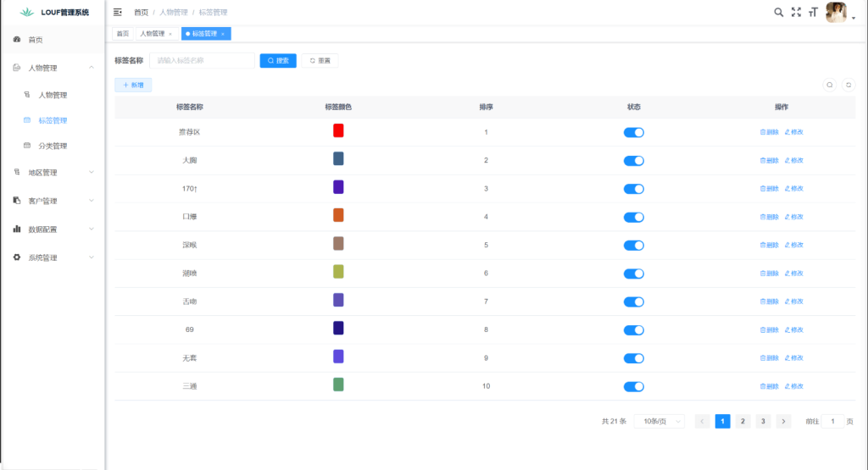Go to page 3
The width and height of the screenshot is (868, 470).
763,422
